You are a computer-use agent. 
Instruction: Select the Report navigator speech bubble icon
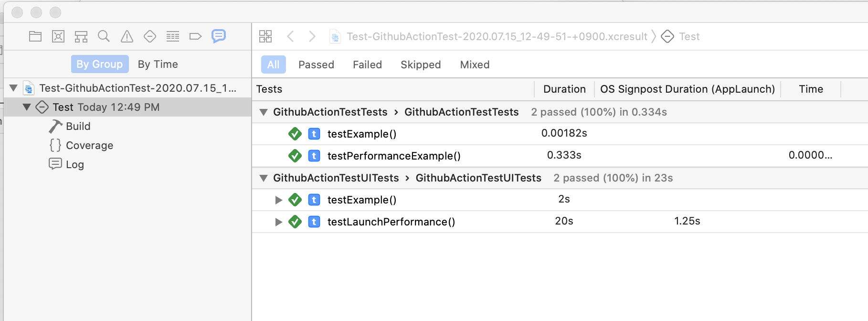219,36
